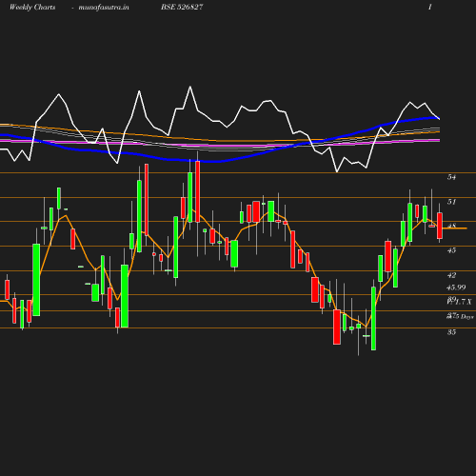Viewport: 476px width, 476px height.
Task: Click the 51 price axis label
Action: click(x=451, y=202)
